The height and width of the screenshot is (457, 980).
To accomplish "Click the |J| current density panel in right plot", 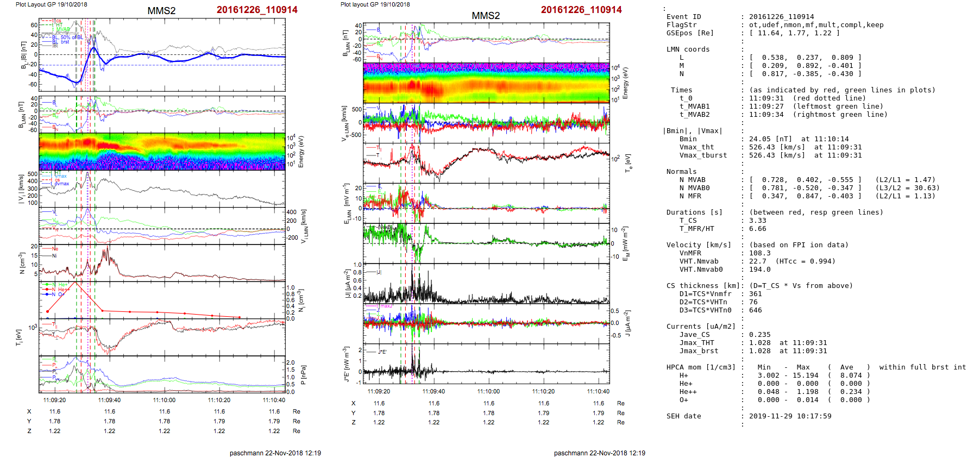I will tap(486, 284).
